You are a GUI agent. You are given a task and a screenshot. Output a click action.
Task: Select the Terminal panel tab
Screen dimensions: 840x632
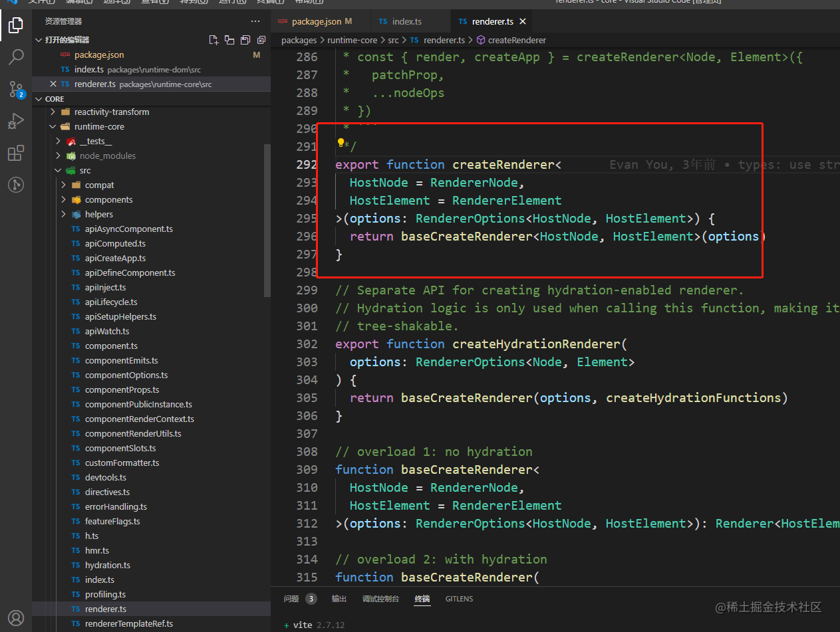[x=422, y=599]
